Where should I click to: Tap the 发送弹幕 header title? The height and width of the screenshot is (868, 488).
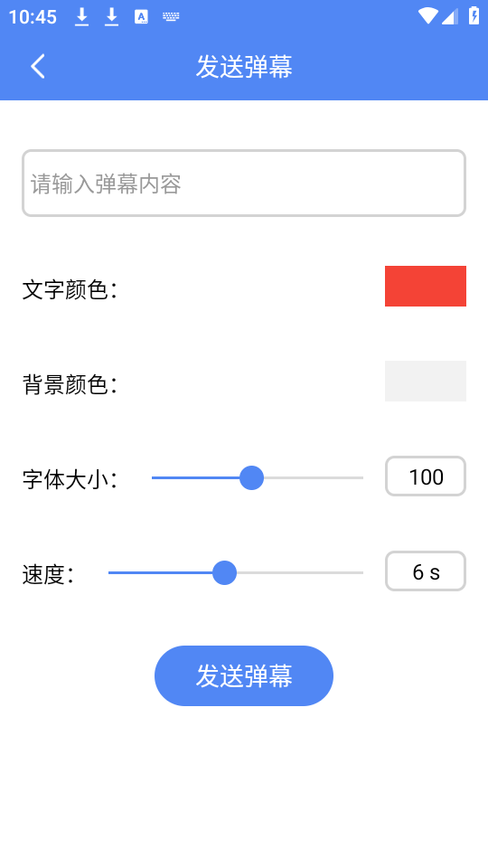point(244,67)
